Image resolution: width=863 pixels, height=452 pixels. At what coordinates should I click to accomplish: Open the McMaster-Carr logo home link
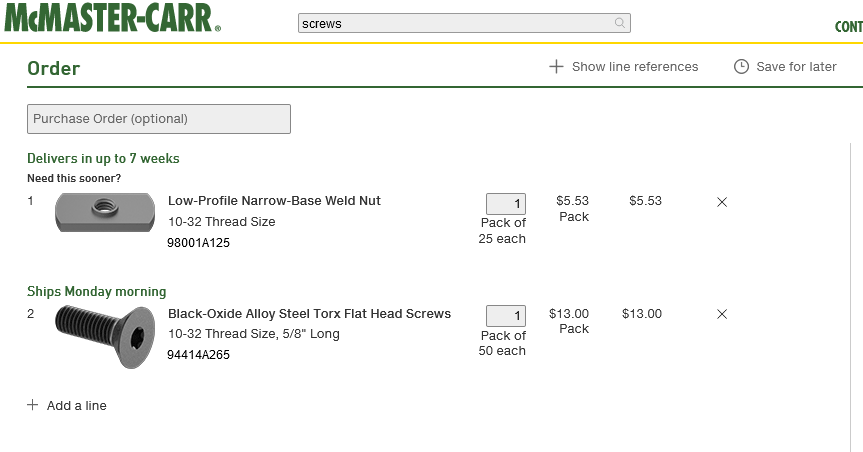pos(113,18)
